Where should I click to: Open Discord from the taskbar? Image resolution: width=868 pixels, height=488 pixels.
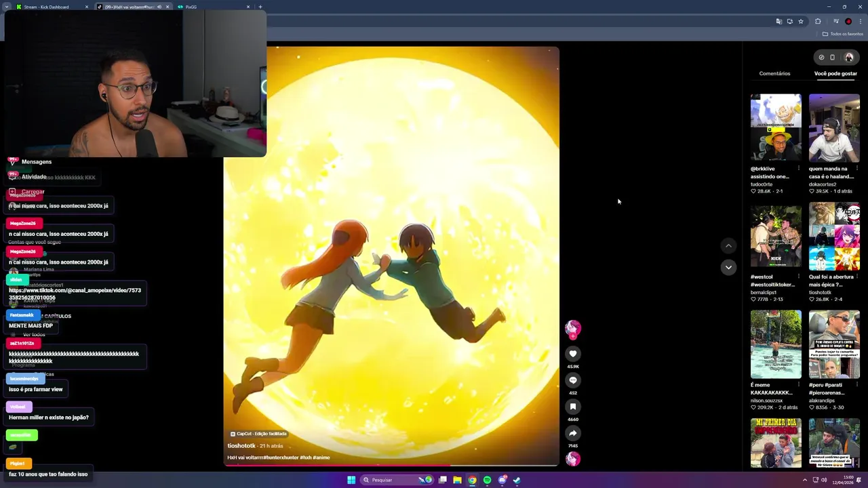502,480
